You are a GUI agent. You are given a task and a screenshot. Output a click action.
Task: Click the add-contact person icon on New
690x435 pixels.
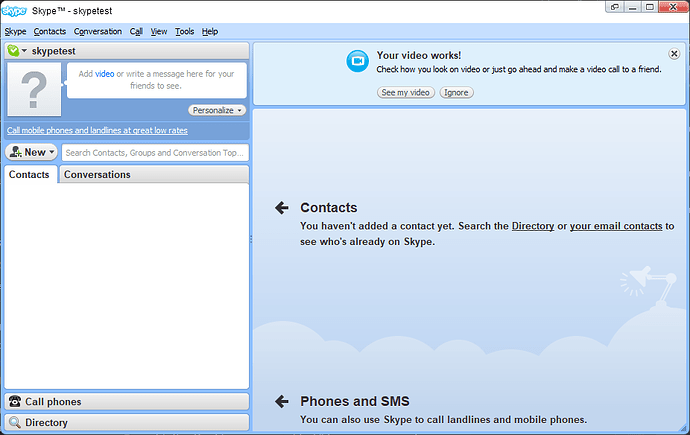click(x=15, y=152)
